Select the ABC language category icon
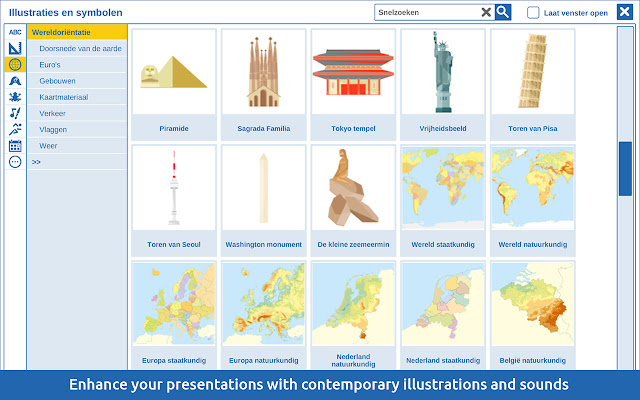 pyautogui.click(x=15, y=32)
